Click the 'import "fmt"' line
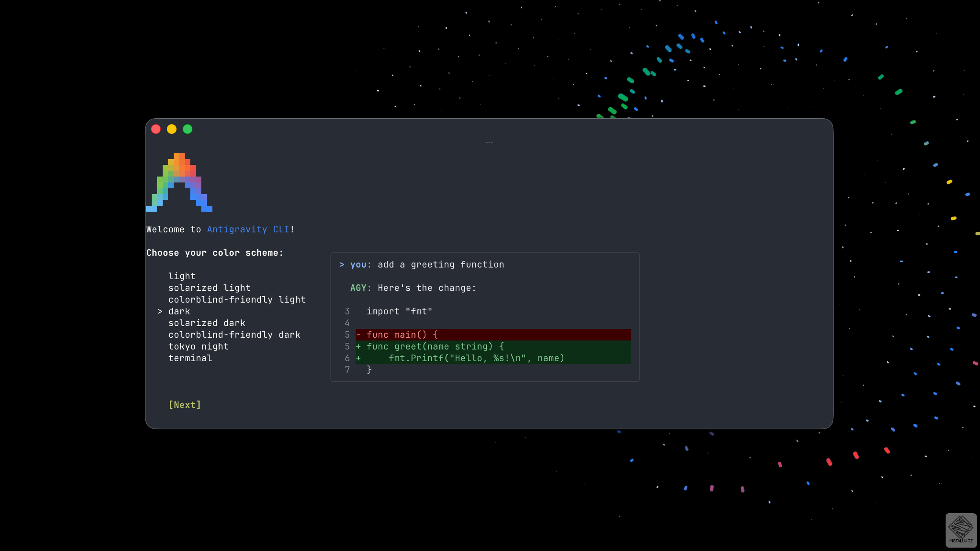Image resolution: width=980 pixels, height=551 pixels. pyautogui.click(x=400, y=311)
